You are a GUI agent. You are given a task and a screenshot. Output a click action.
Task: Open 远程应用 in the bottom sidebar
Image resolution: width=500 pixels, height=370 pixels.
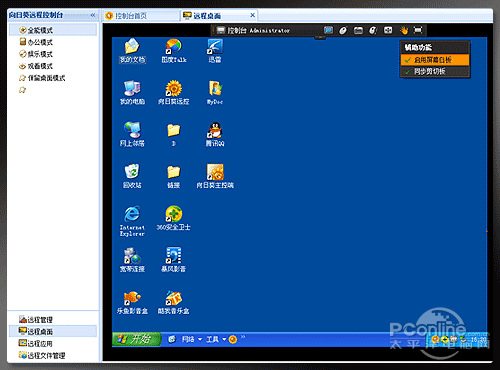pyautogui.click(x=36, y=343)
